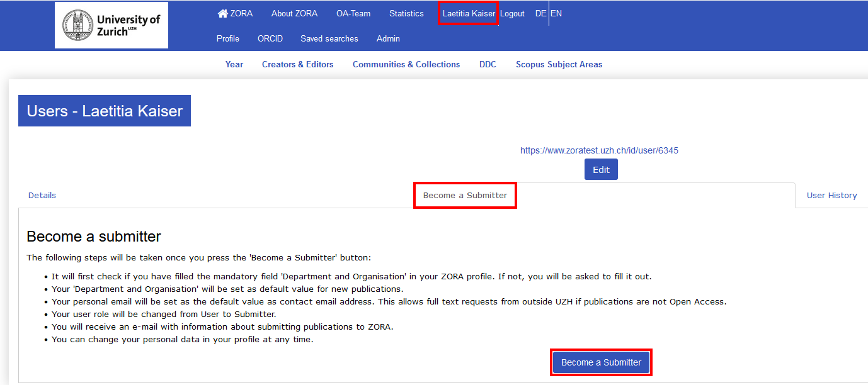Image resolution: width=868 pixels, height=385 pixels.
Task: Go to Statistics
Action: tap(406, 13)
